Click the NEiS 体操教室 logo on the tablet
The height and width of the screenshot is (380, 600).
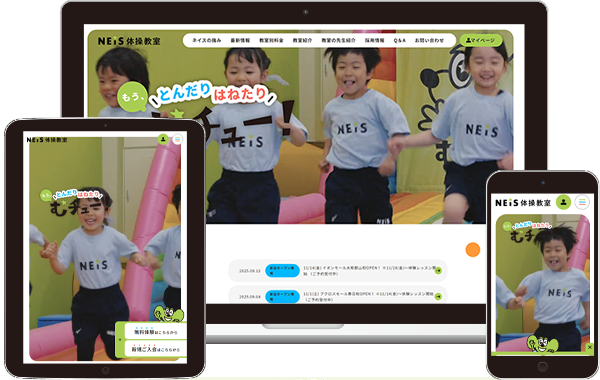click(47, 140)
